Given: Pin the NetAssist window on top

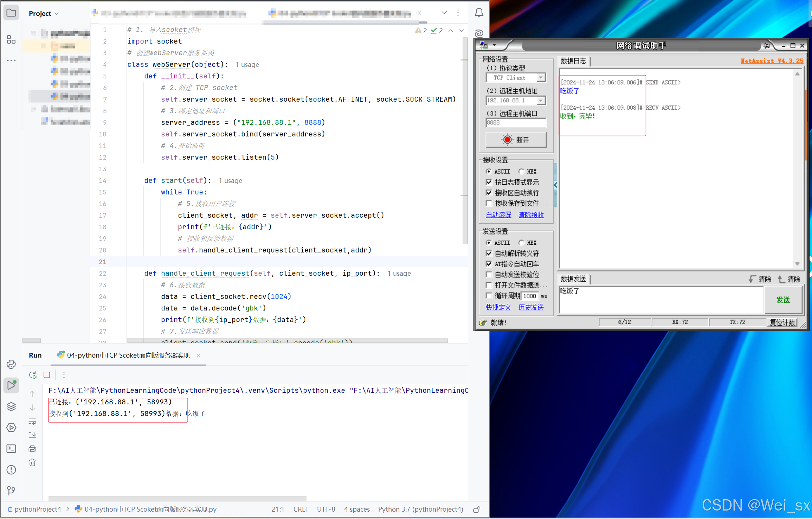Looking at the screenshot, I should [767, 45].
